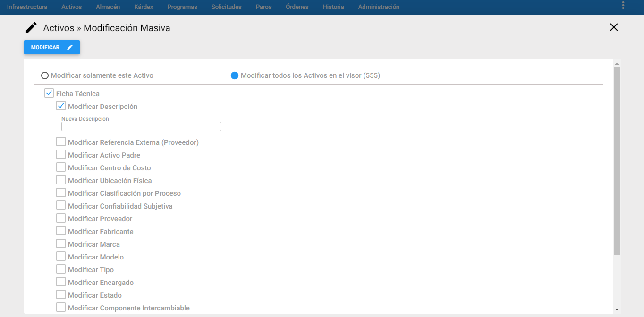Enable Modificar Proveedor checkbox
Image resolution: width=644 pixels, height=317 pixels.
point(60,218)
